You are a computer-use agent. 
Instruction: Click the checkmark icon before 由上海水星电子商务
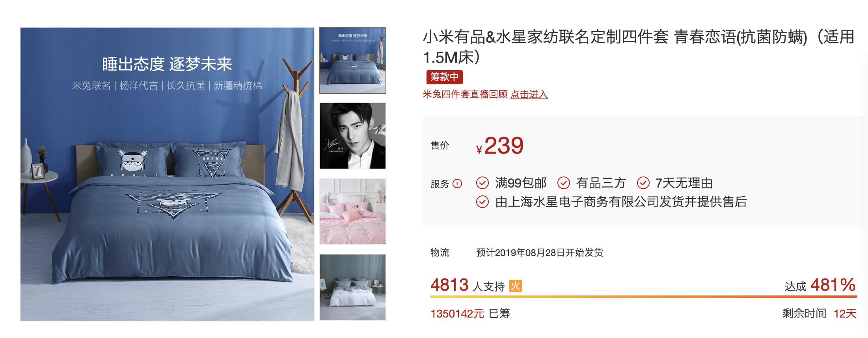[x=482, y=202]
